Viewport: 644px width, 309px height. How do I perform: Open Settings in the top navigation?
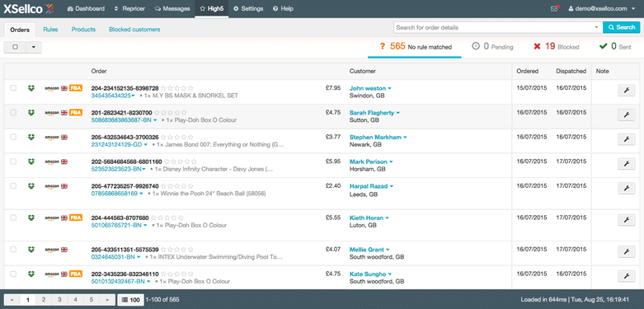[x=248, y=8]
